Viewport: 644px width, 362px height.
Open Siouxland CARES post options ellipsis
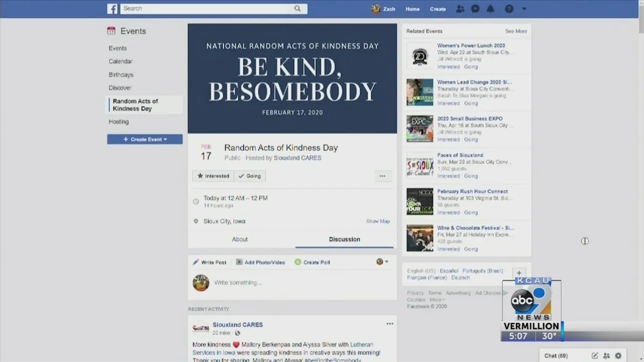[x=390, y=324]
